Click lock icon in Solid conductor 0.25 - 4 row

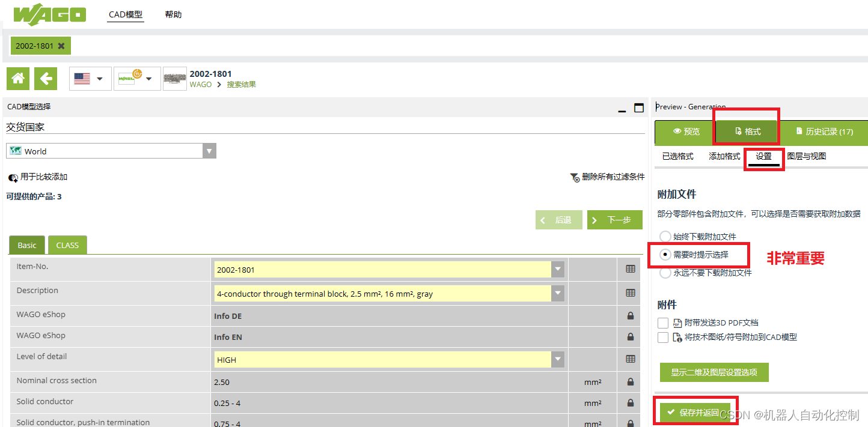coord(631,403)
